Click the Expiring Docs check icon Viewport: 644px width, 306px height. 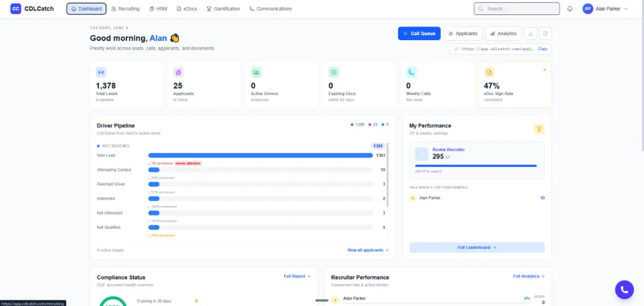[x=333, y=73]
